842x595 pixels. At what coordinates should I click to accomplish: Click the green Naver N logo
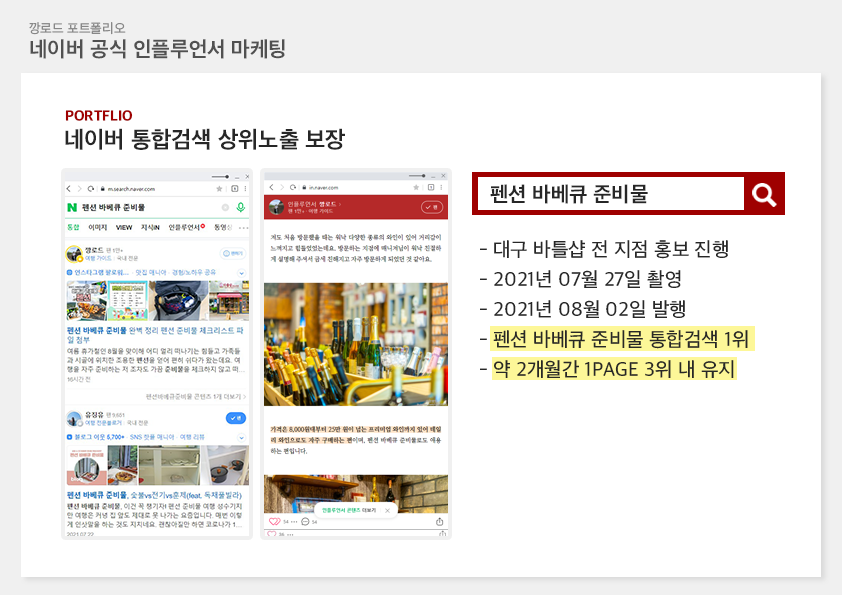point(72,207)
